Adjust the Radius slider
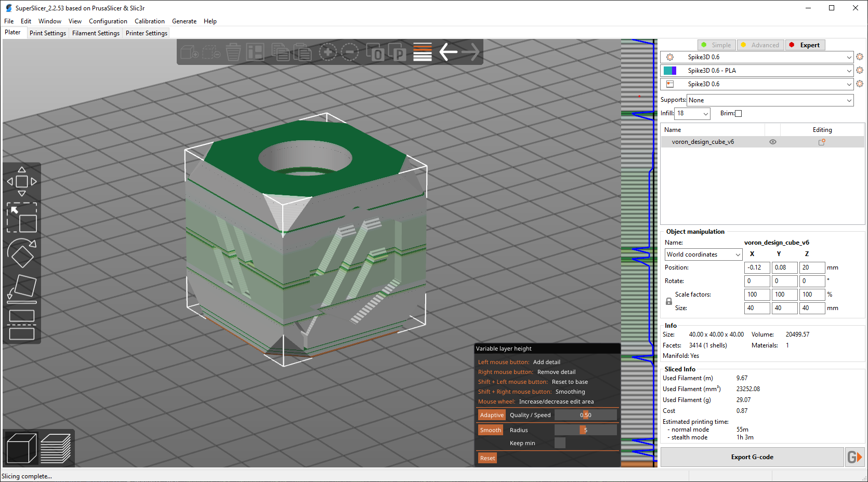 pyautogui.click(x=586, y=430)
